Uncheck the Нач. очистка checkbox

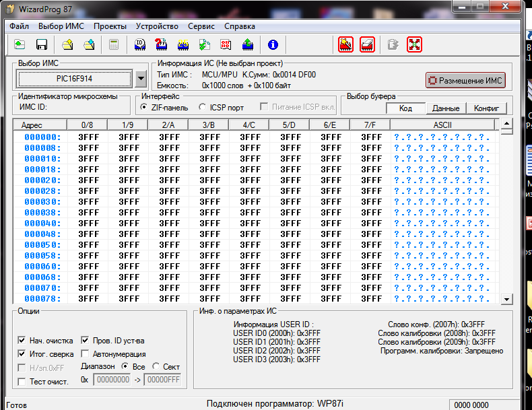[22, 340]
